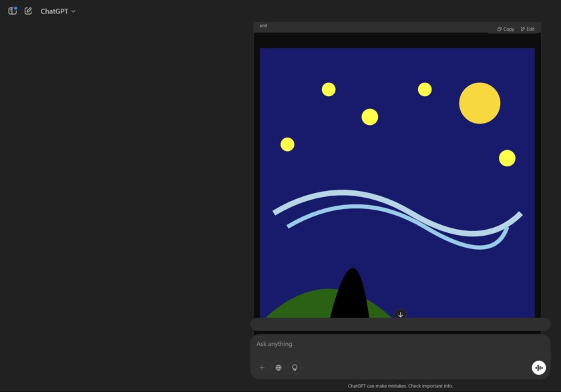Click the xml language label

point(263,25)
